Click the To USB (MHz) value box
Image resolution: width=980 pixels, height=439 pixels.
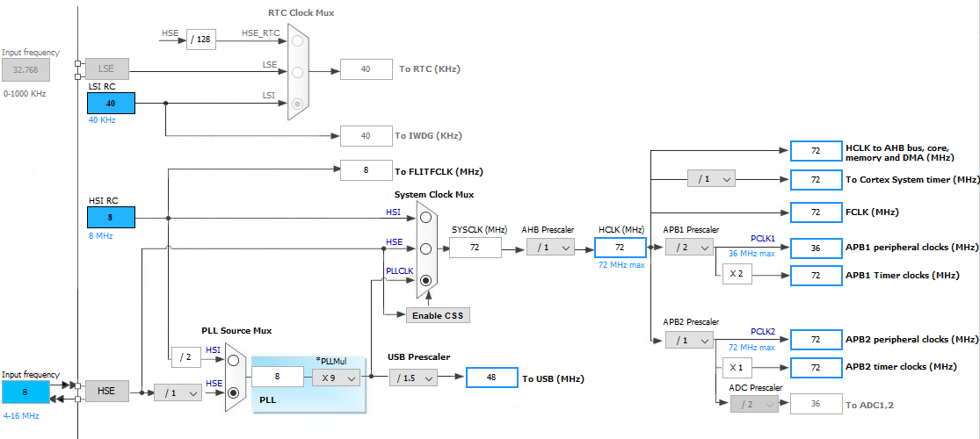492,378
